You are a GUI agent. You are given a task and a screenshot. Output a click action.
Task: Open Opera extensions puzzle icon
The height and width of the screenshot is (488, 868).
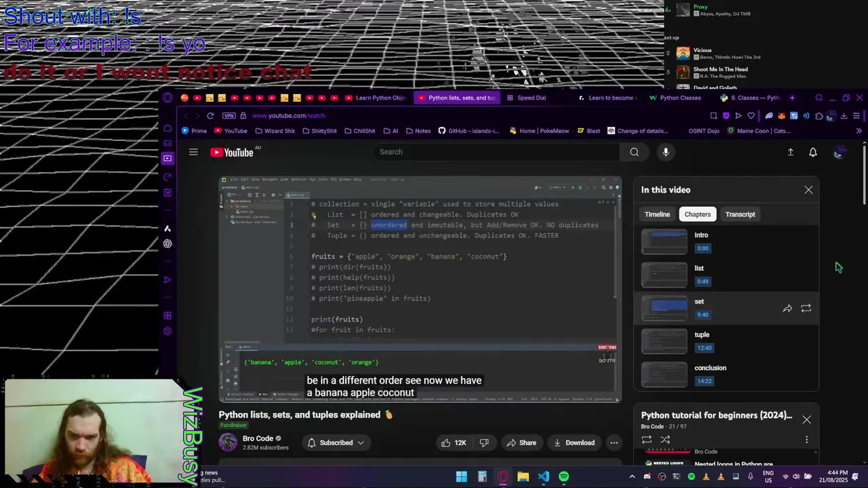click(x=819, y=116)
